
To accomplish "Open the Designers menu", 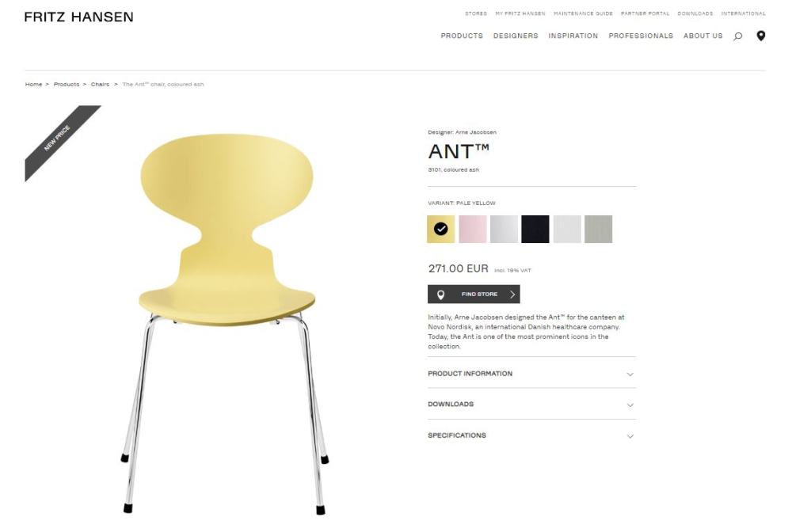I will coord(516,36).
